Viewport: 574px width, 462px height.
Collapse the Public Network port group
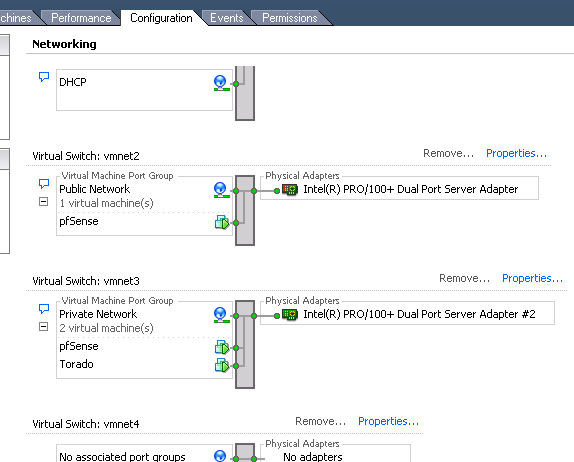pos(43,202)
